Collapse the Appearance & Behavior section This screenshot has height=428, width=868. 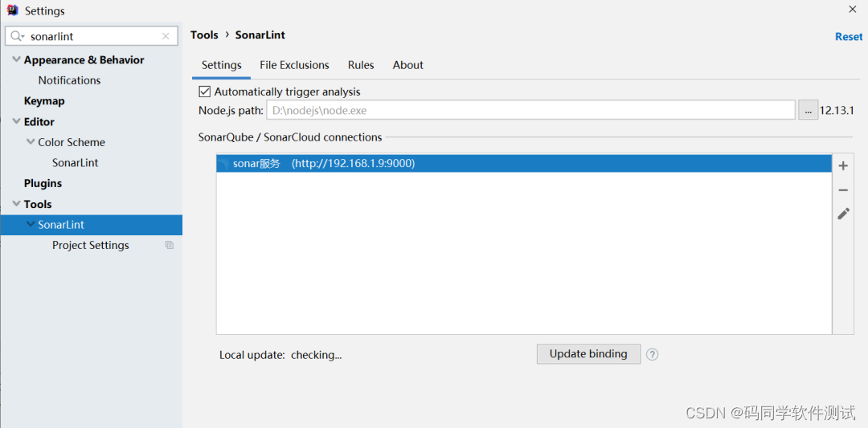17,59
